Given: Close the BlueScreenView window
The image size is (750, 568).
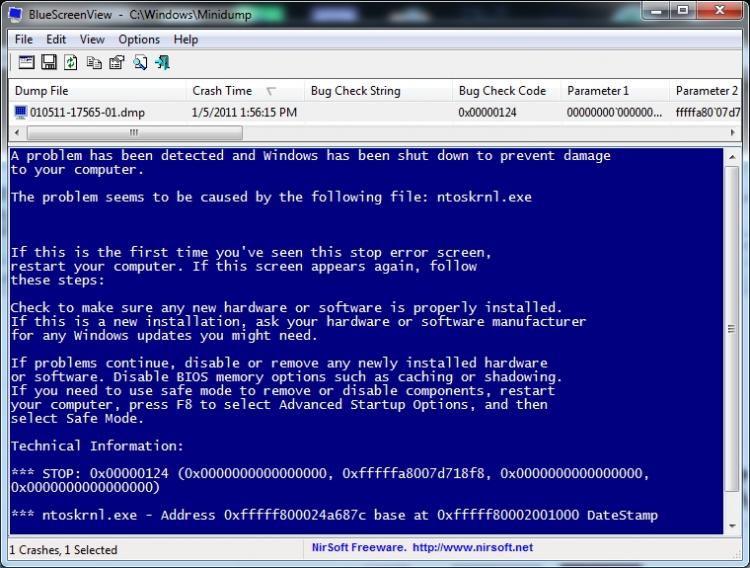Looking at the screenshot, I should tap(719, 11).
